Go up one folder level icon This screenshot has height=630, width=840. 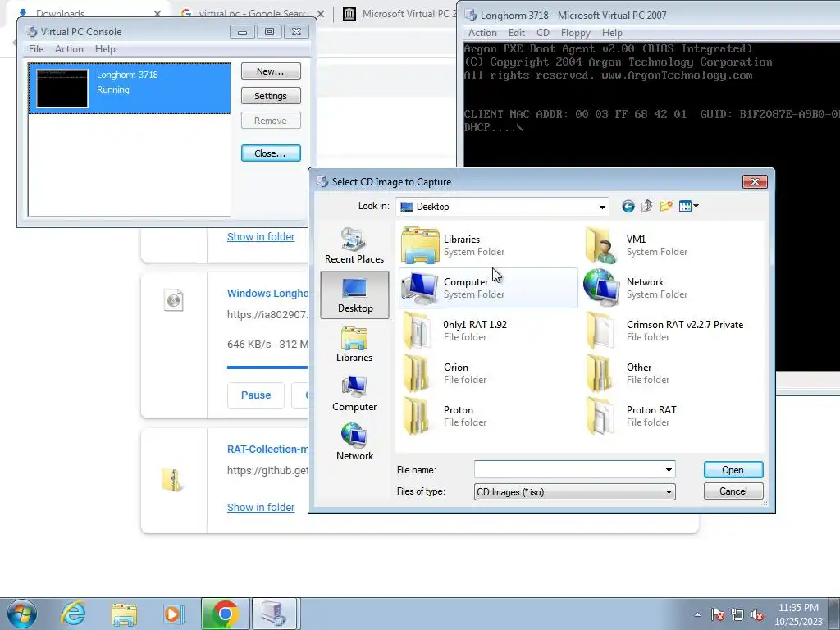point(646,206)
